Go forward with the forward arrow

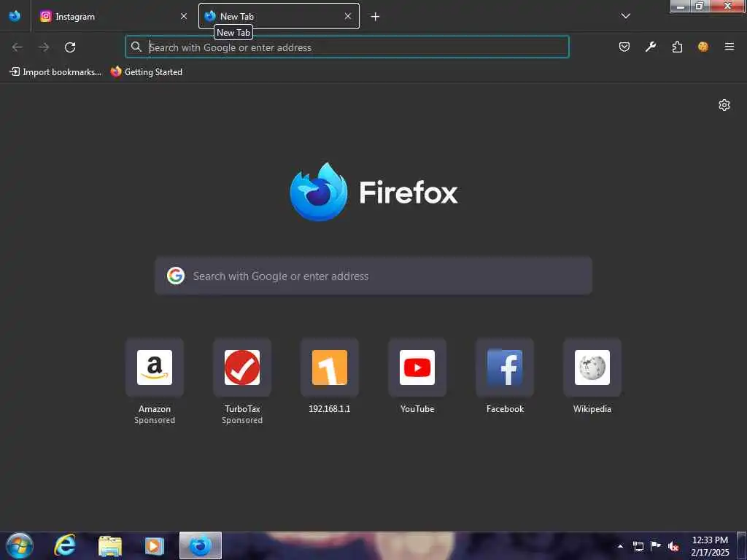click(x=44, y=47)
